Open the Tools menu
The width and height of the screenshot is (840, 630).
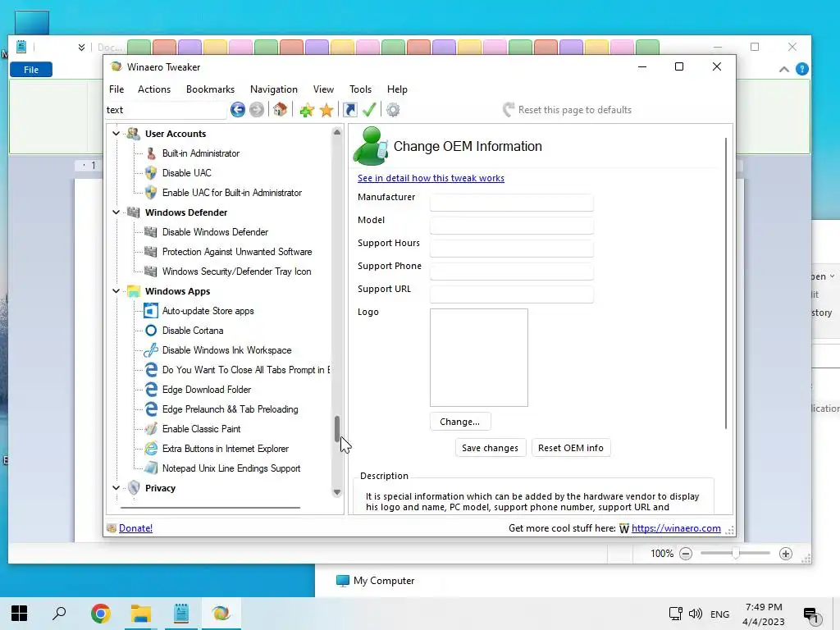[x=361, y=89]
